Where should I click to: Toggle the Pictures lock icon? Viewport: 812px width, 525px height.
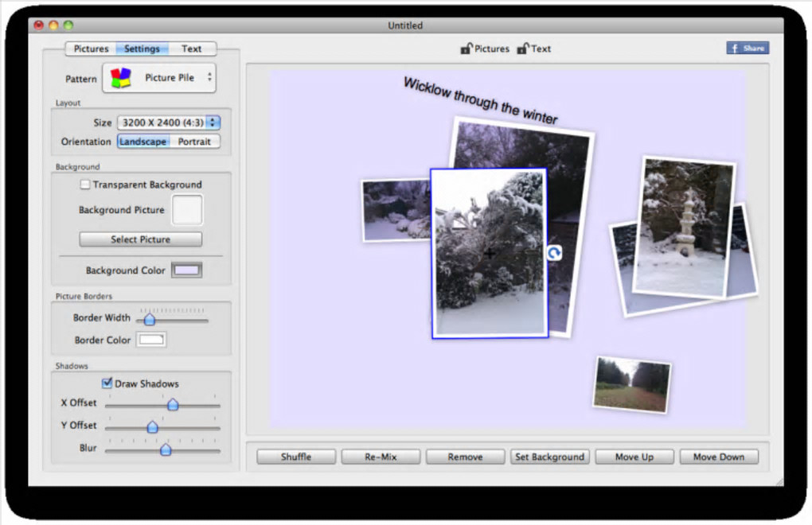(x=466, y=49)
